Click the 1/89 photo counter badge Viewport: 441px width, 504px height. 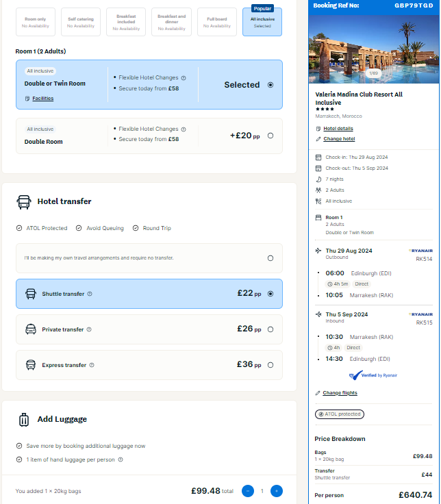373,73
